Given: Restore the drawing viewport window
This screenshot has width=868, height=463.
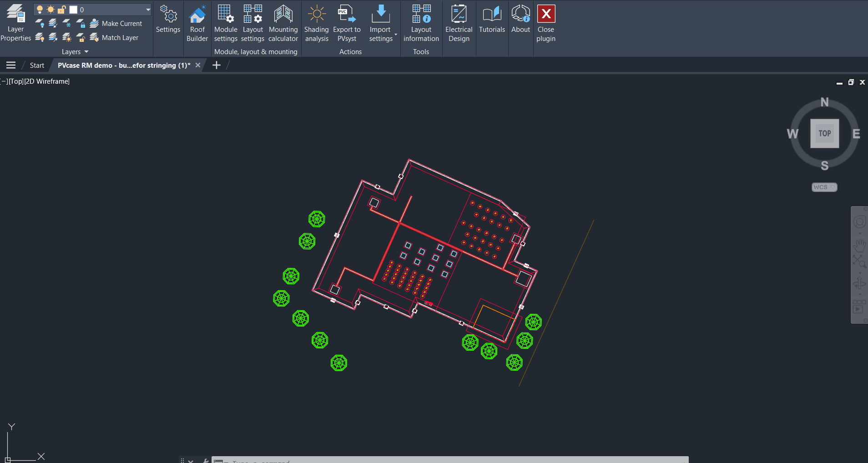Looking at the screenshot, I should coord(851,82).
